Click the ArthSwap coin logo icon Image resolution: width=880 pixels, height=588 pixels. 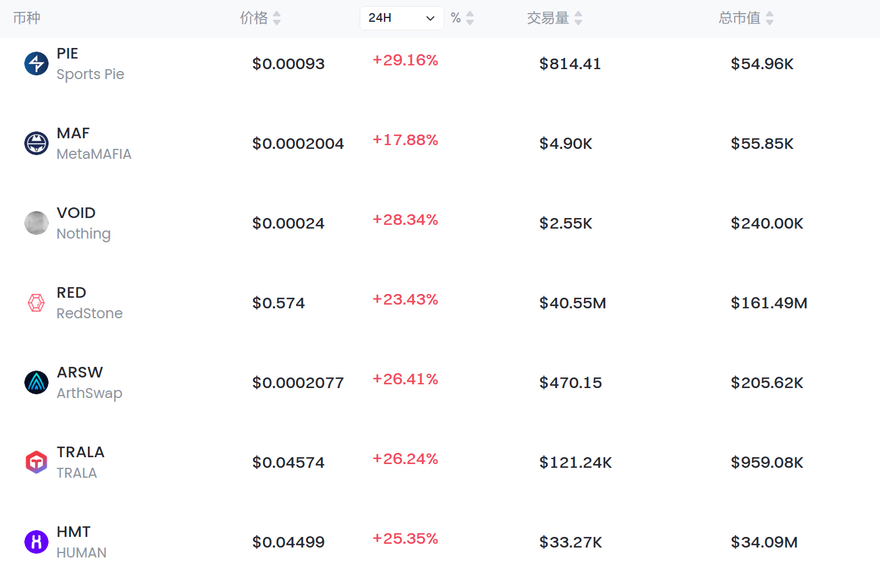pyautogui.click(x=36, y=382)
